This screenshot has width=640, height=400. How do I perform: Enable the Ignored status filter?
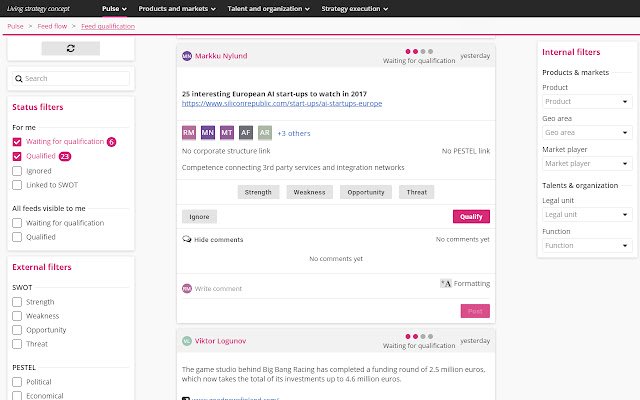(17, 171)
